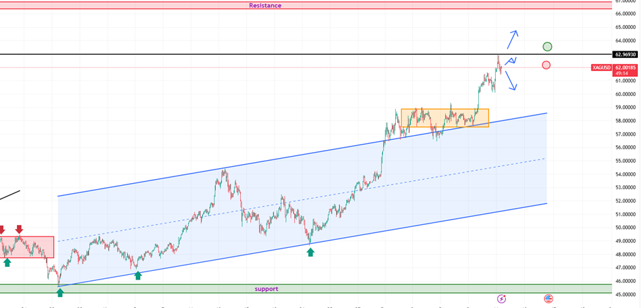Click the 55.00000 price axis label
Image resolution: width=644 pixels, height=308 pixels.
pos(626,161)
